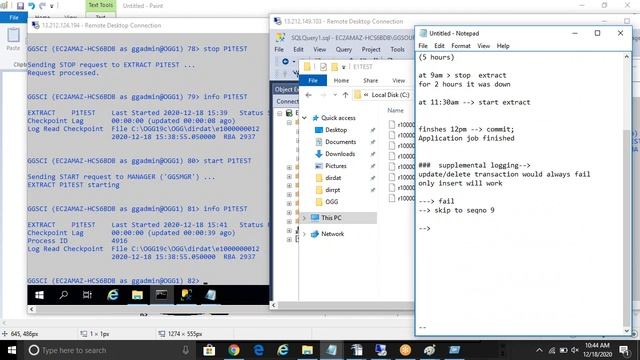
Task: Open File Explorer in remote taskbar
Action: pos(137,295)
